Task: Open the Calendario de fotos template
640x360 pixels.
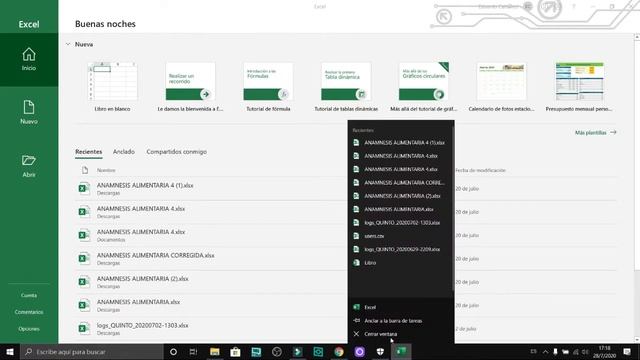Action: [x=501, y=87]
